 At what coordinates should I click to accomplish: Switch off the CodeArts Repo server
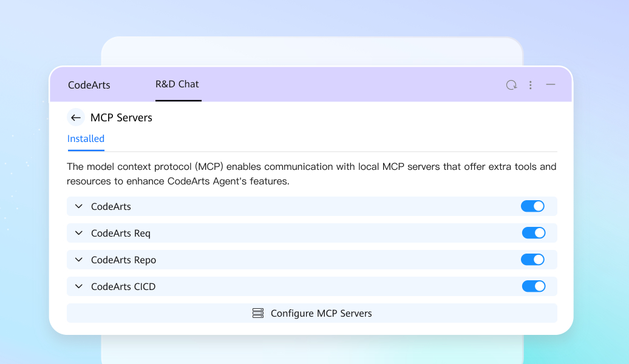coord(532,260)
